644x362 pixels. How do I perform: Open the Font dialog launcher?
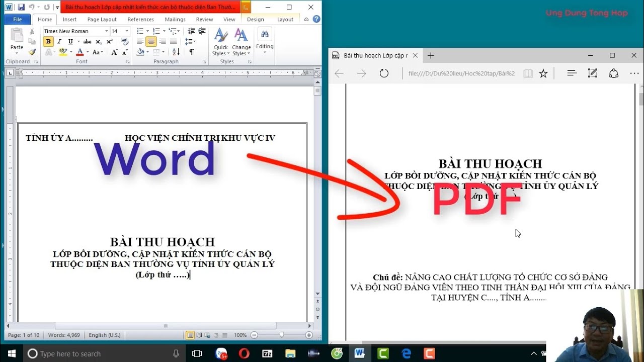[x=128, y=62]
